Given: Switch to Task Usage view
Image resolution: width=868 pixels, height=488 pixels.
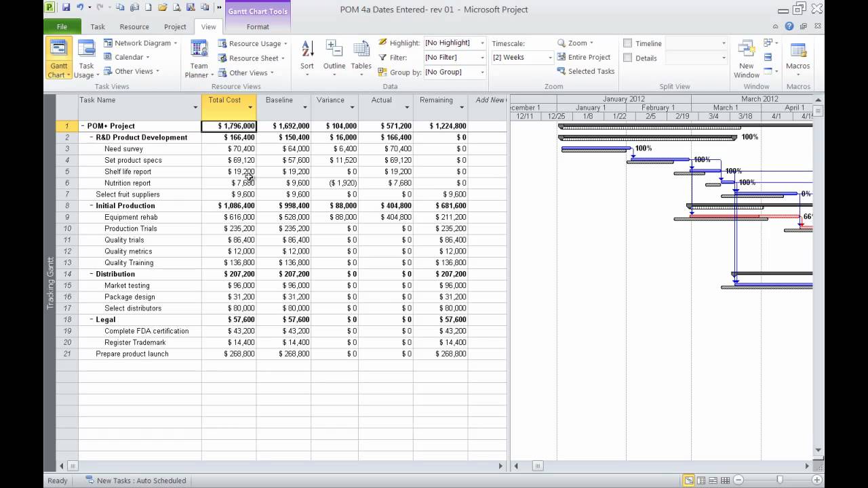Looking at the screenshot, I should [86, 59].
